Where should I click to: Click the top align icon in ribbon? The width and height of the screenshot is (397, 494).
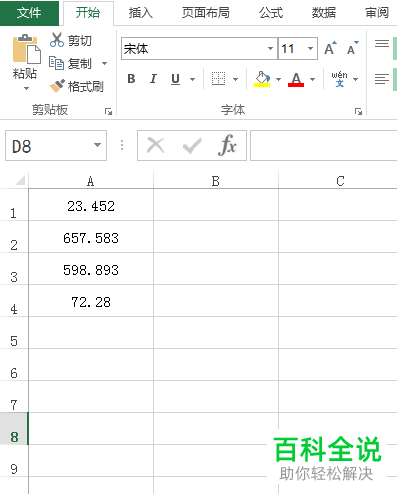(x=382, y=44)
